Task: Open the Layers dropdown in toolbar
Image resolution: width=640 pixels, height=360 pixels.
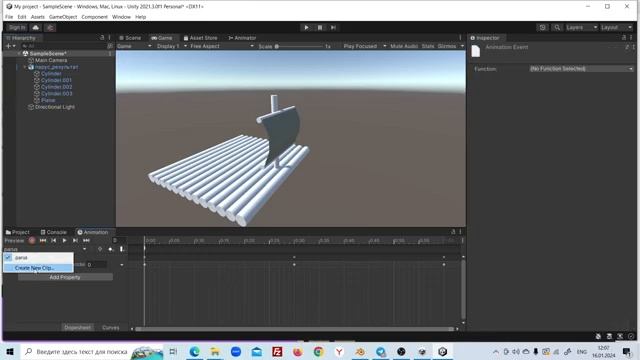Action: [x=581, y=27]
